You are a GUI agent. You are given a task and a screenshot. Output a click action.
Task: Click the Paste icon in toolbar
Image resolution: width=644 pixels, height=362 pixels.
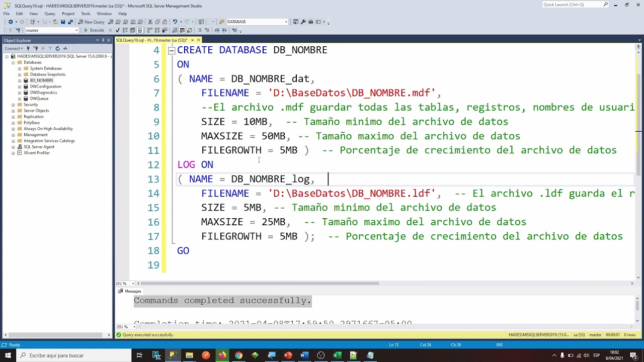point(165,22)
